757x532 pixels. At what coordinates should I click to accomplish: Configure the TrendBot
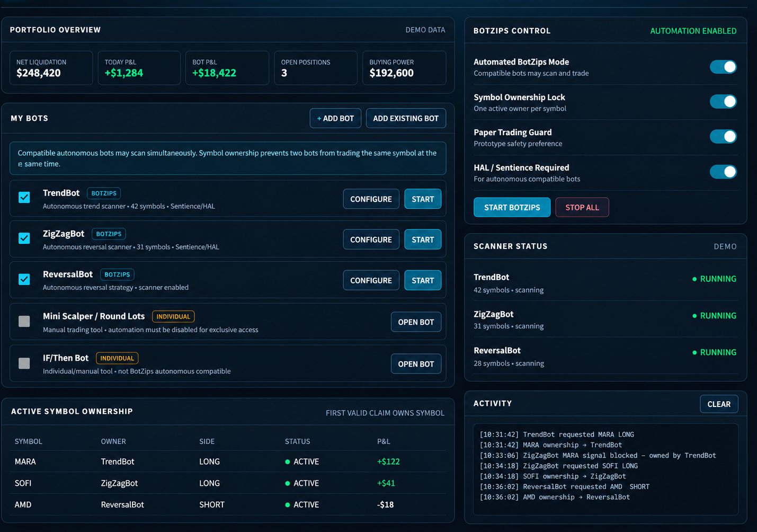[x=371, y=199]
